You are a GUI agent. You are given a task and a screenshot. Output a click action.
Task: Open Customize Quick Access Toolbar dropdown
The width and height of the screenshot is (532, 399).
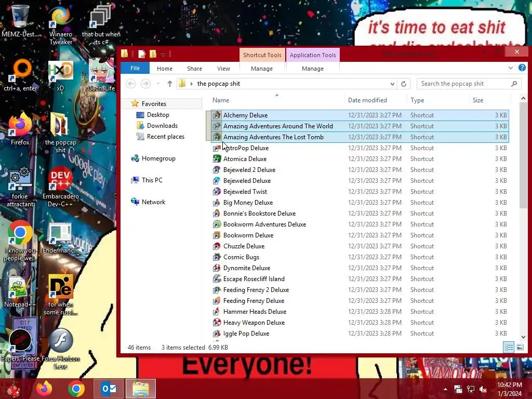[x=163, y=54]
